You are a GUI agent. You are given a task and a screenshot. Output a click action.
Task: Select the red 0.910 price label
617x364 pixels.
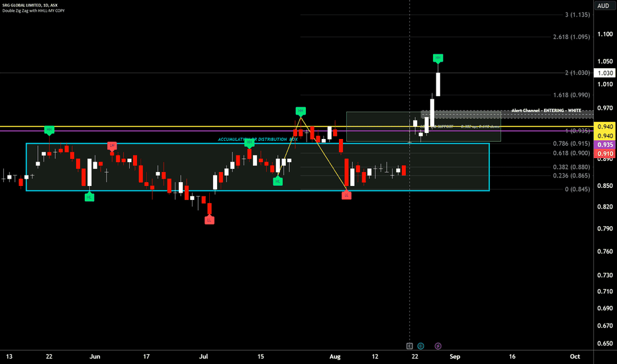click(x=605, y=154)
